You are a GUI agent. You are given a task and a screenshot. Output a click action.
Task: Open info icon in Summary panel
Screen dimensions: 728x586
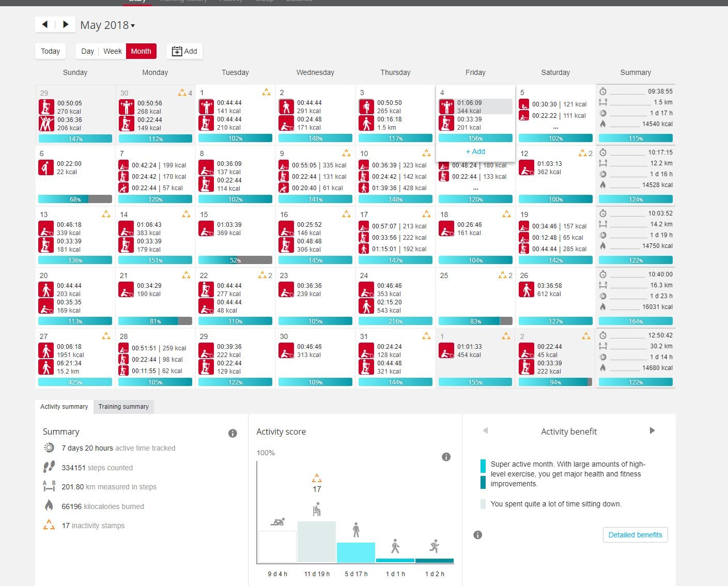click(x=233, y=433)
